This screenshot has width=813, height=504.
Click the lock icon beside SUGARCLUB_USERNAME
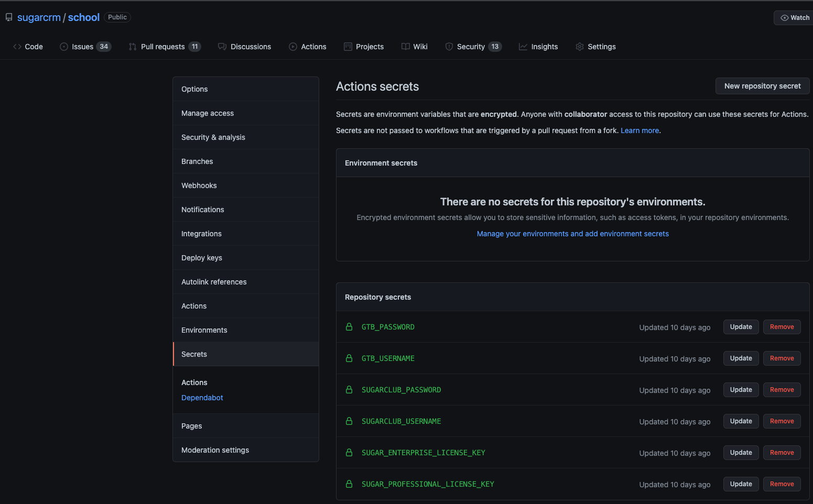coord(349,421)
